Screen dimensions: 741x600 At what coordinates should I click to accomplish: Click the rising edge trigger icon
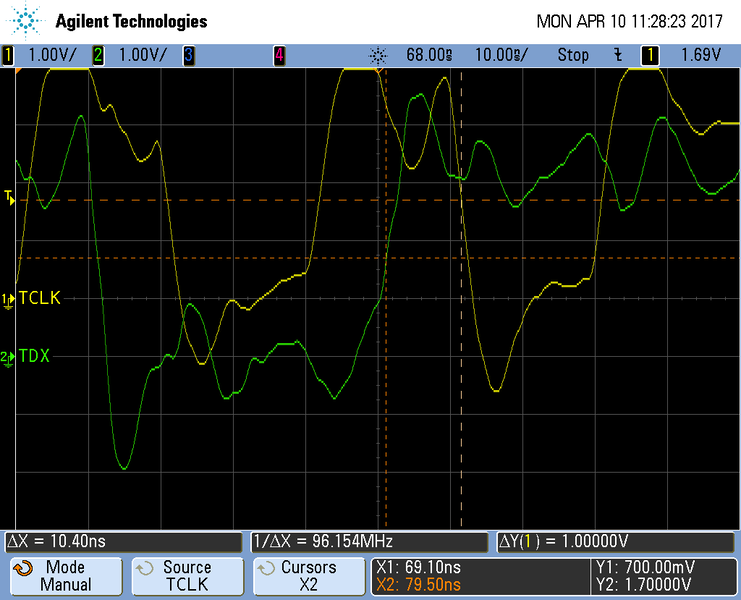point(619,56)
